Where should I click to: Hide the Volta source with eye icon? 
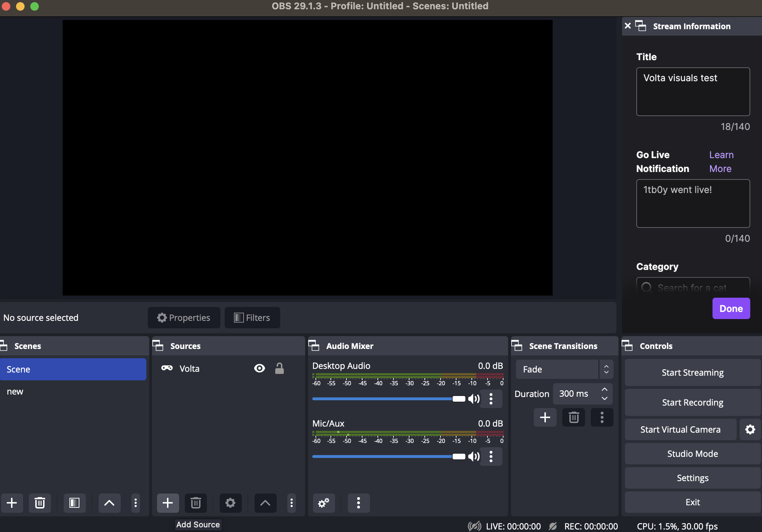pos(260,368)
